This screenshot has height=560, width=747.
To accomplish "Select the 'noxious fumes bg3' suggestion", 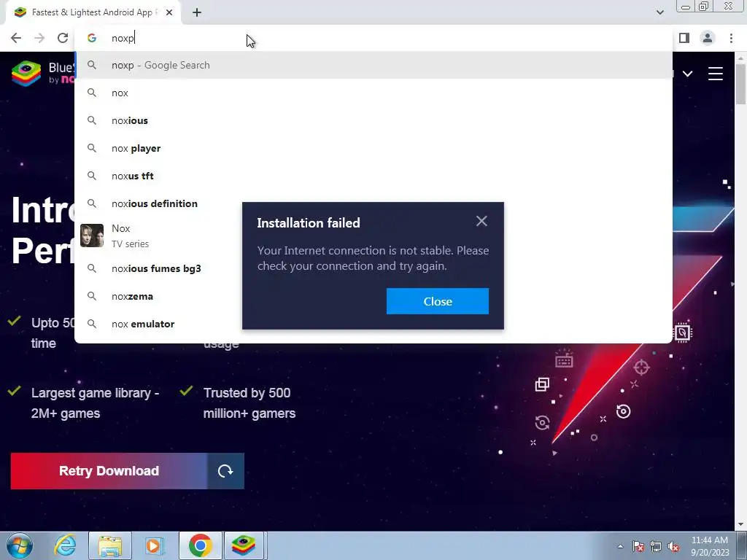I will click(158, 268).
